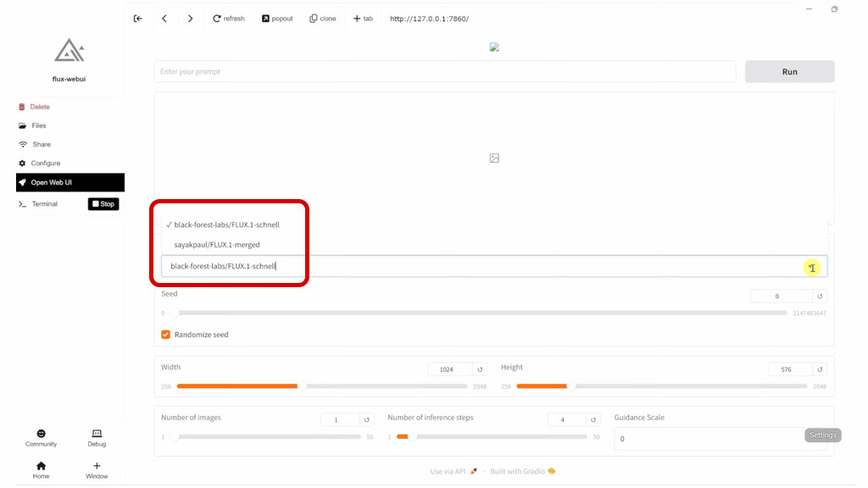Click the model dropdown text field
The image size is (868, 488).
coord(494,266)
